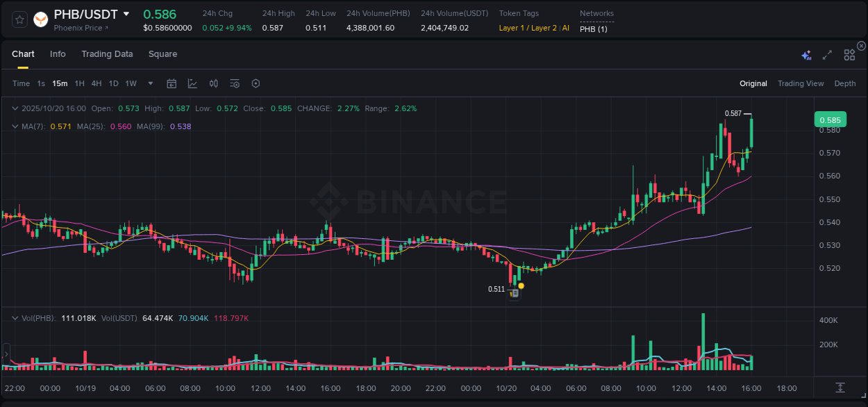The width and height of the screenshot is (868, 407).
Task: Expand chart to fullscreen with diagonal arrows icon
Action: click(827, 54)
